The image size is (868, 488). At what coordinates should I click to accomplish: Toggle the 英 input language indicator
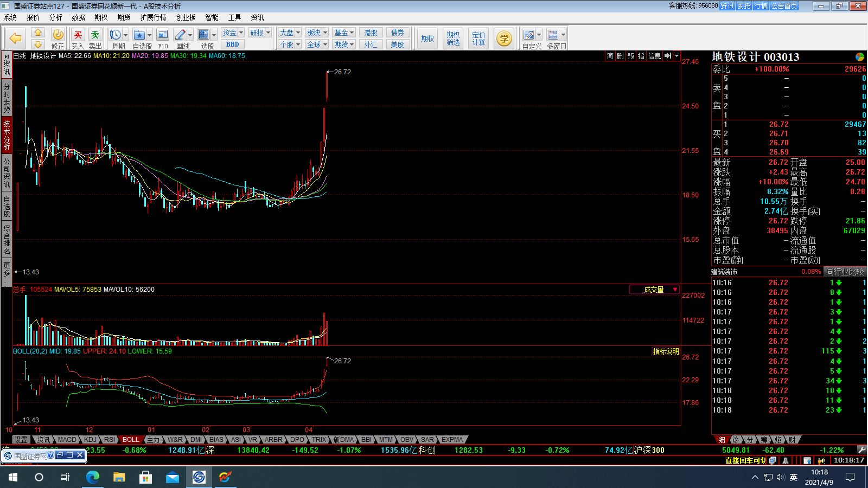(794, 477)
